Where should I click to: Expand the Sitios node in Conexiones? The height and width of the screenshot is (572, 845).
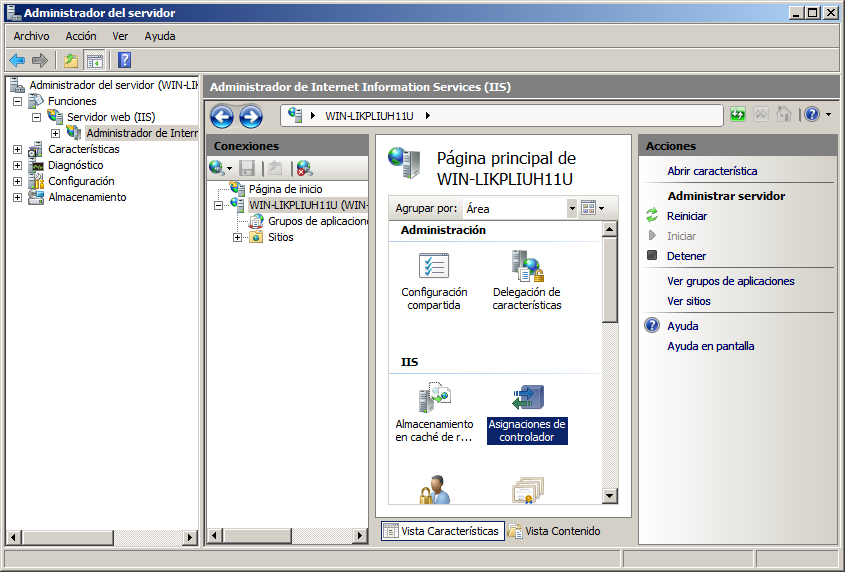click(237, 237)
